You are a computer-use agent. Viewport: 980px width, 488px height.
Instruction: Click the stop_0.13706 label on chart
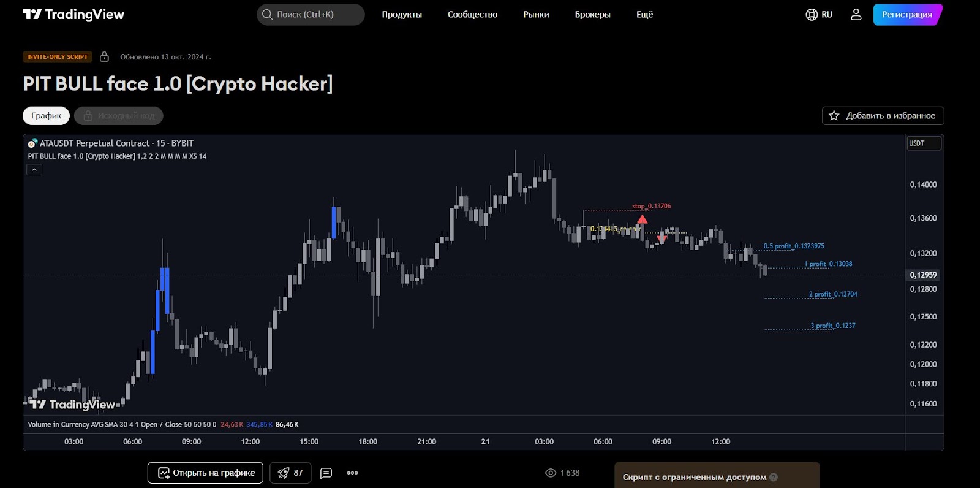(x=651, y=207)
